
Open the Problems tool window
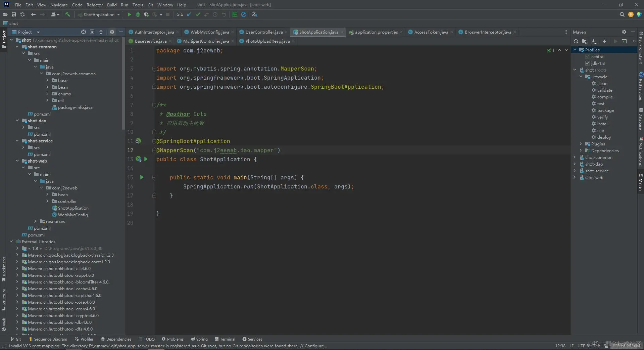coord(172,339)
